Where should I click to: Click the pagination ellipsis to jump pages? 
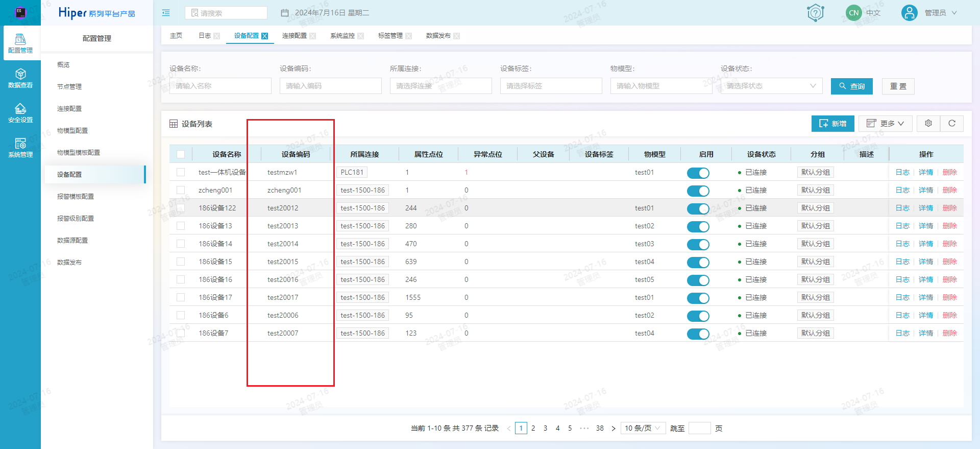[x=584, y=428]
